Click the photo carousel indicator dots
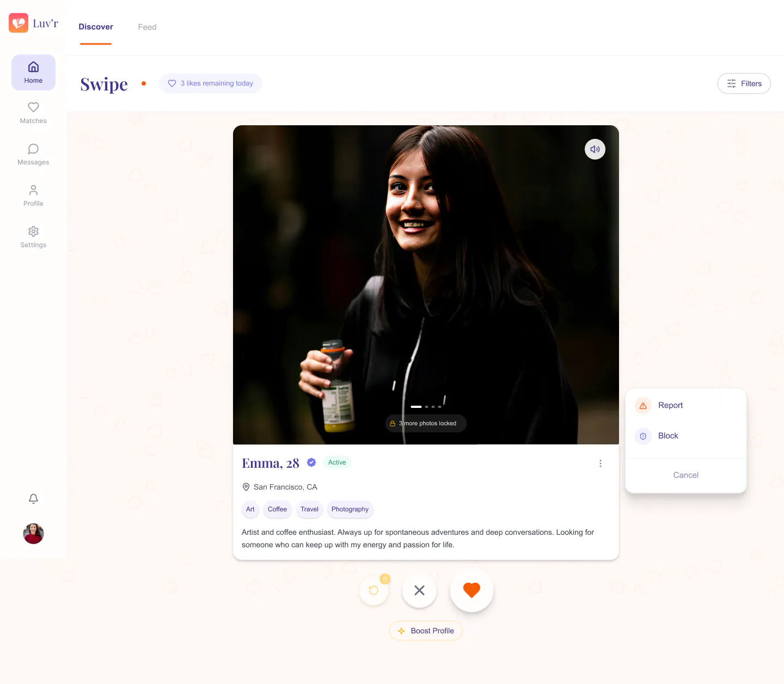 tap(426, 407)
